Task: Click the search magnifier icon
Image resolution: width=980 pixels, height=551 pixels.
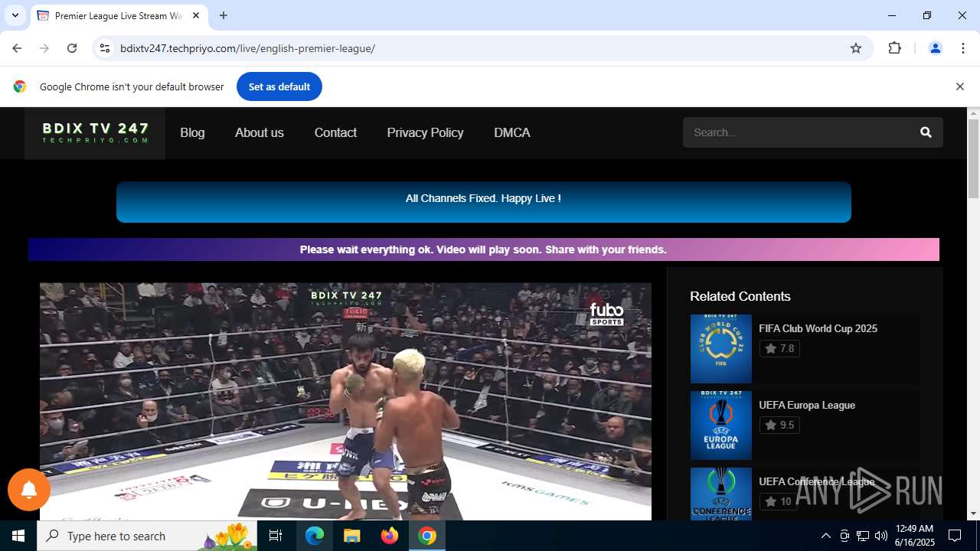Action: click(x=926, y=132)
